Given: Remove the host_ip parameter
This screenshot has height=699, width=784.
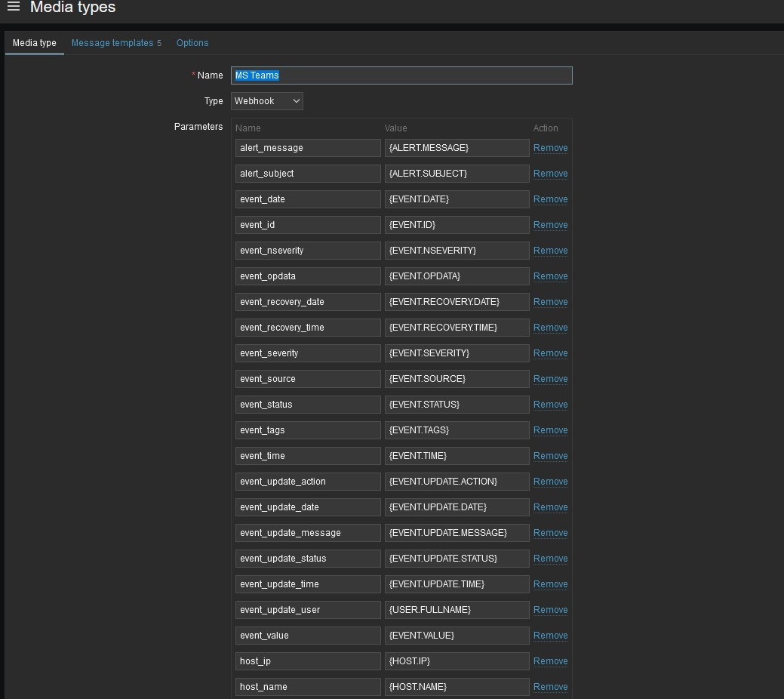Looking at the screenshot, I should tap(550, 661).
